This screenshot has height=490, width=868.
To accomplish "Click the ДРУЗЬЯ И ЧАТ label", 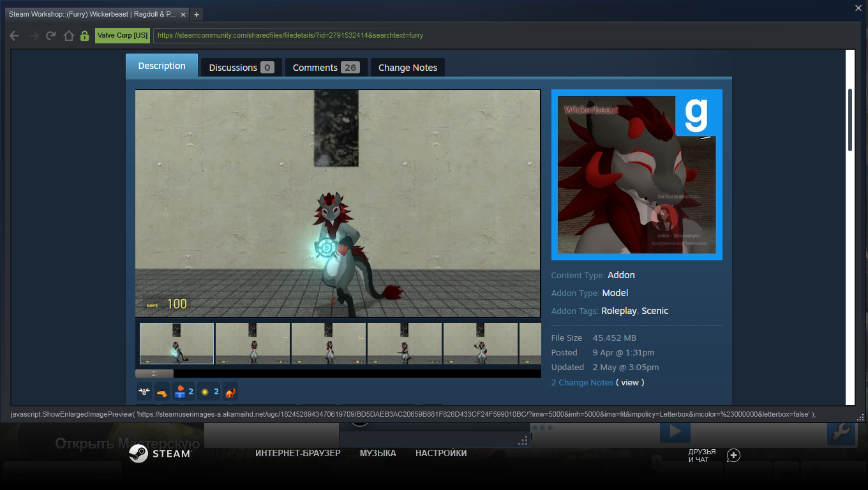I will click(x=702, y=456).
